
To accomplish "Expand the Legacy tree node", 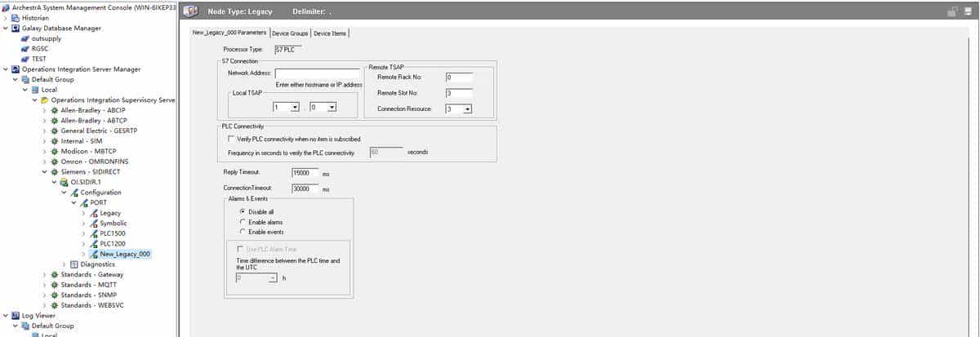I will [84, 213].
